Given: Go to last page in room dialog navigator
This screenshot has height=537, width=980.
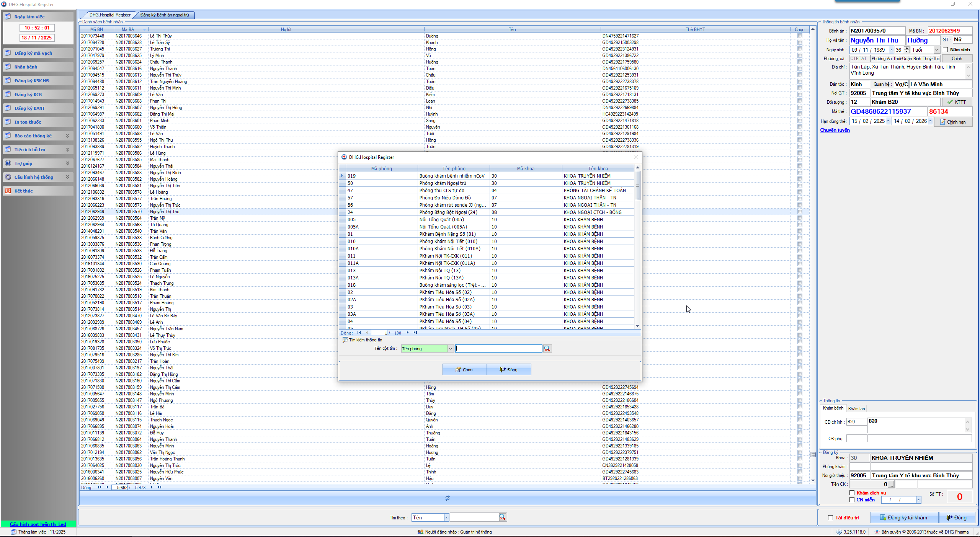Looking at the screenshot, I should click(x=415, y=333).
